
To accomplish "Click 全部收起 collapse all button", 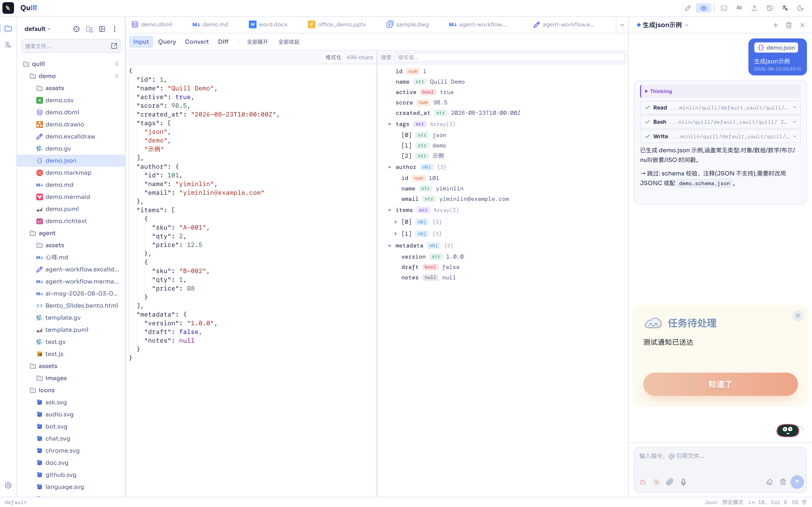I will point(289,42).
